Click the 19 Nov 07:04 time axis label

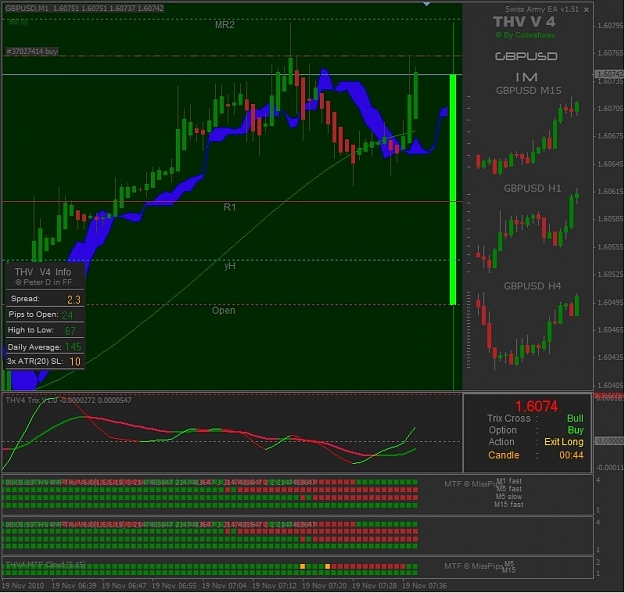click(x=224, y=586)
